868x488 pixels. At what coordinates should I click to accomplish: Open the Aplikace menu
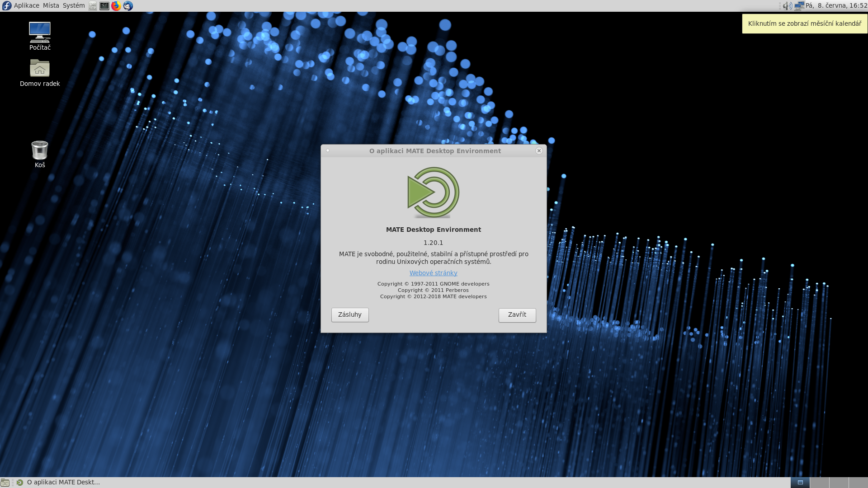[26, 6]
